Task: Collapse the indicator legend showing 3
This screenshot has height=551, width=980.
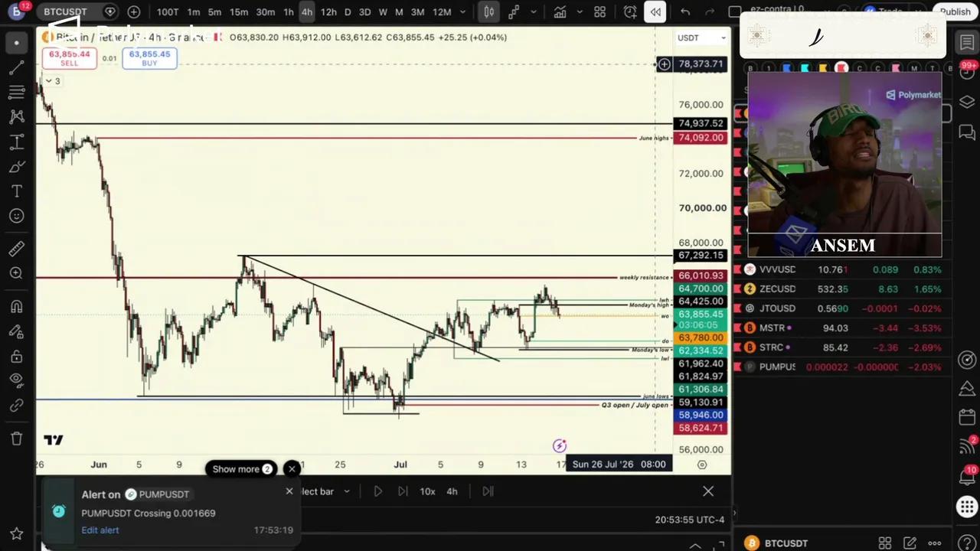Action: (x=53, y=81)
